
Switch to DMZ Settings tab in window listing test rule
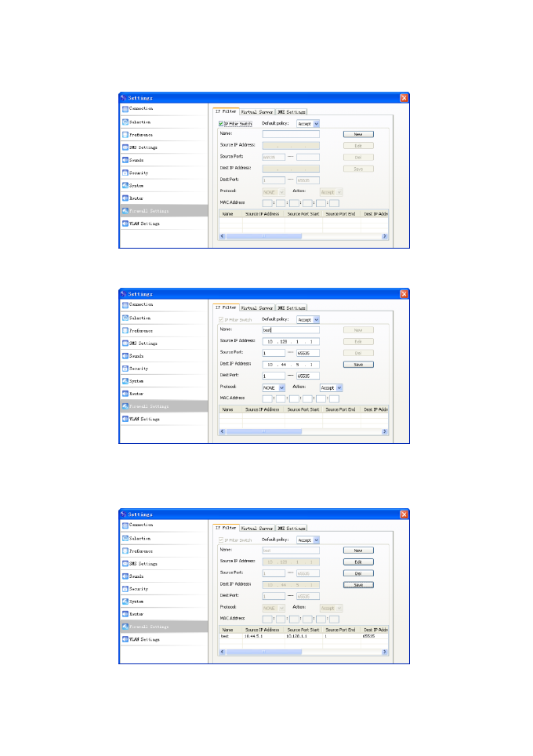pos(291,528)
